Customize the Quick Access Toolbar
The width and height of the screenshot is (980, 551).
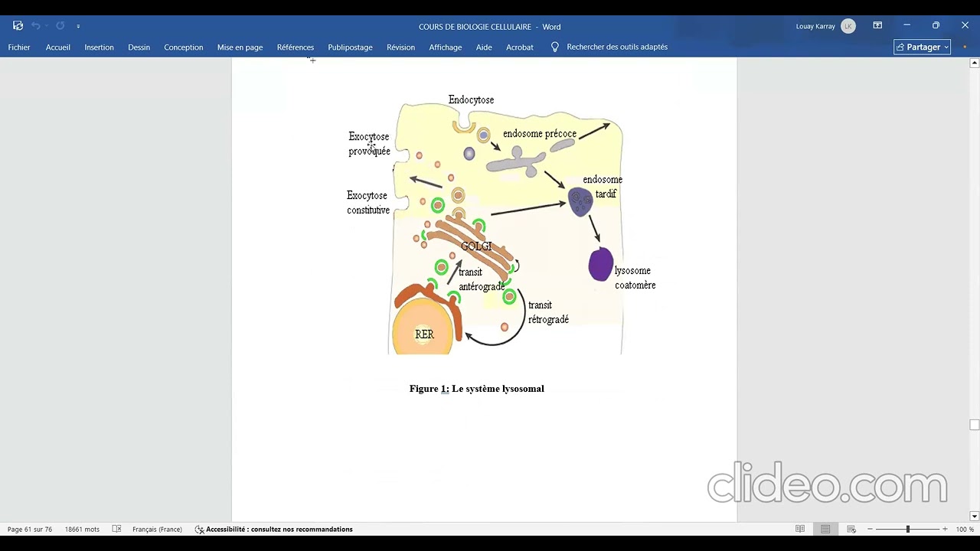tap(78, 26)
